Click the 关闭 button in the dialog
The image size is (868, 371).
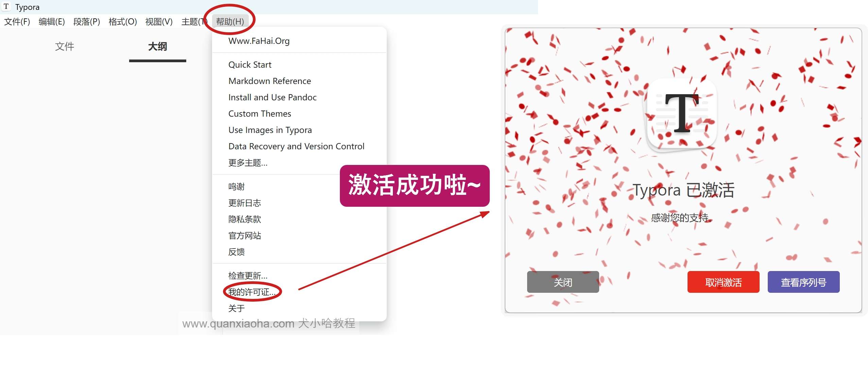click(563, 282)
